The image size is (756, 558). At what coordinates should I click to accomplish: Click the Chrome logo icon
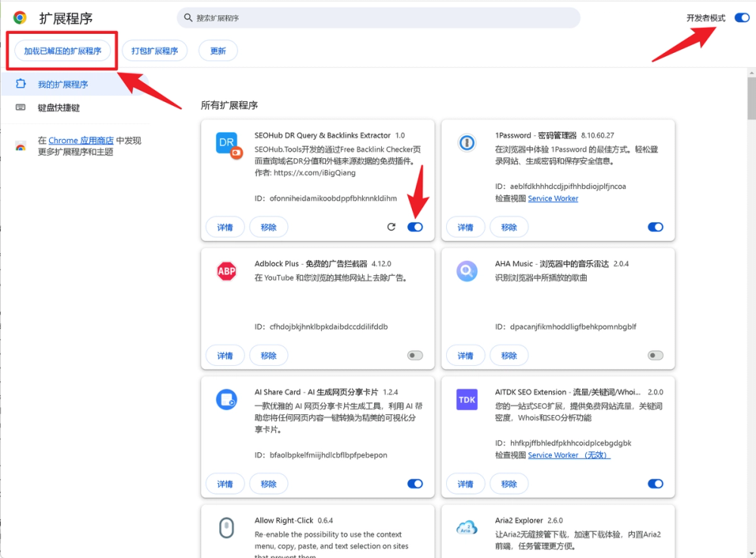pos(20,18)
